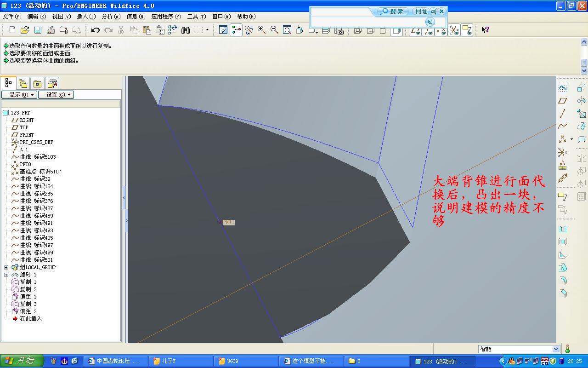Select the Datum Plane tool
The width and height of the screenshot is (588, 368).
[562, 100]
